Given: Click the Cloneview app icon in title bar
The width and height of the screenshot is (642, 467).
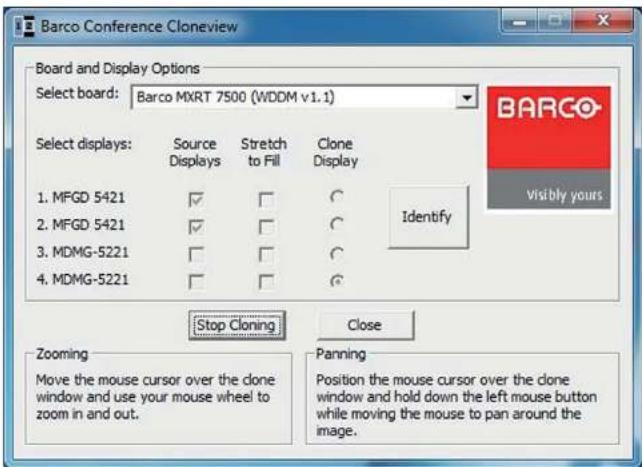Looking at the screenshot, I should 25,26.
